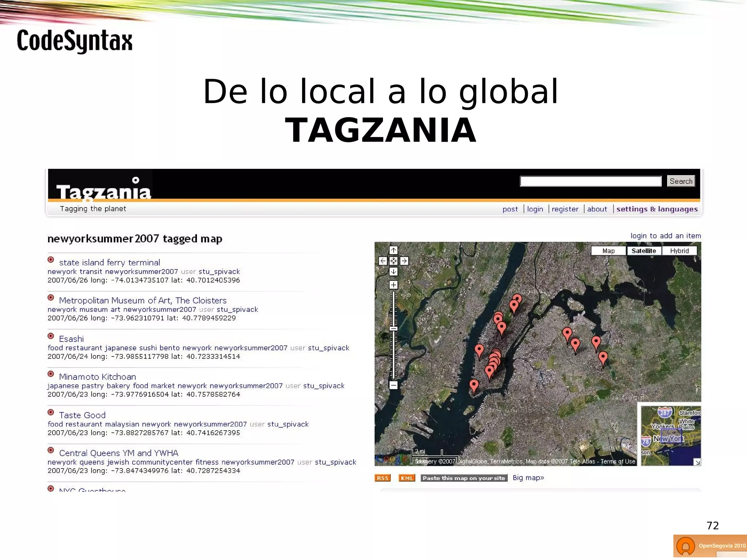
Task: Click user stu_spivack under ferry terminal
Action: (x=219, y=272)
